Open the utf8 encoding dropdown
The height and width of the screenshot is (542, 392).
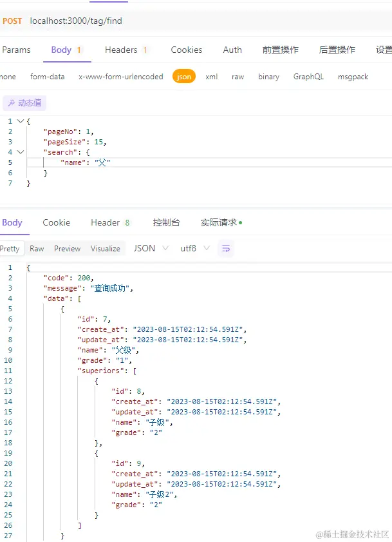coord(195,248)
